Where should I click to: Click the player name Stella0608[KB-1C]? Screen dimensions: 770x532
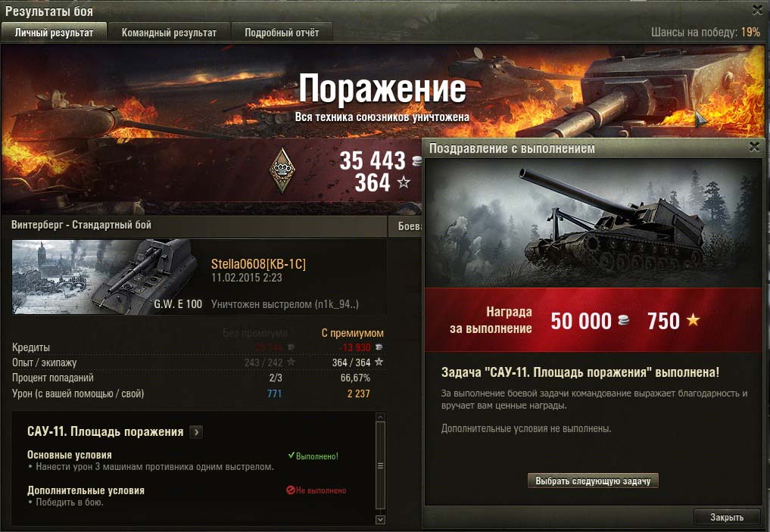[x=258, y=264]
